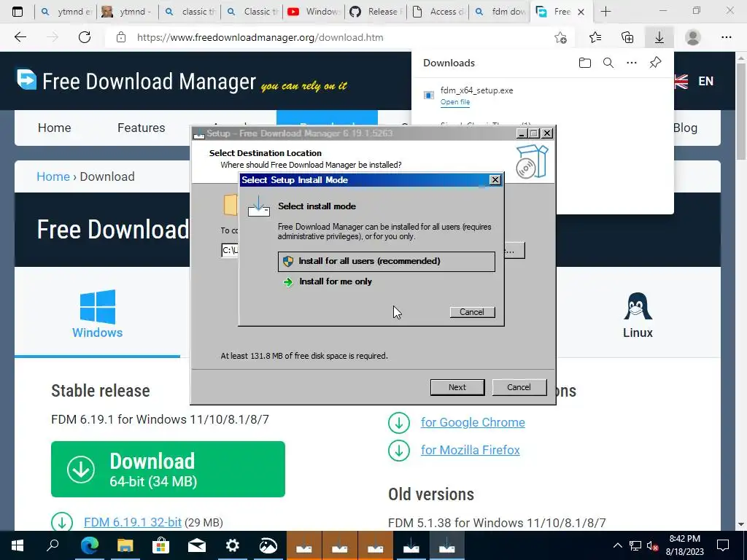Click the install path field in Setup window

click(230, 250)
